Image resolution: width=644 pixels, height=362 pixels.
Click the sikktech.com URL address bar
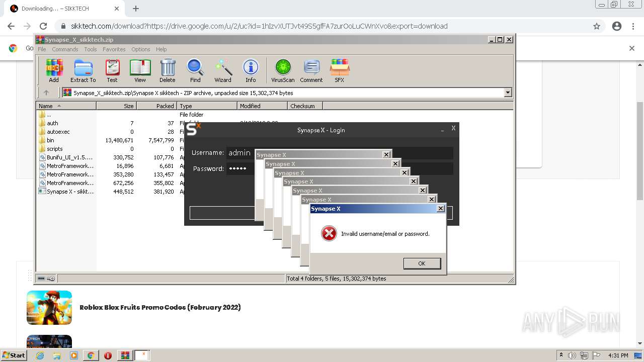(x=322, y=26)
